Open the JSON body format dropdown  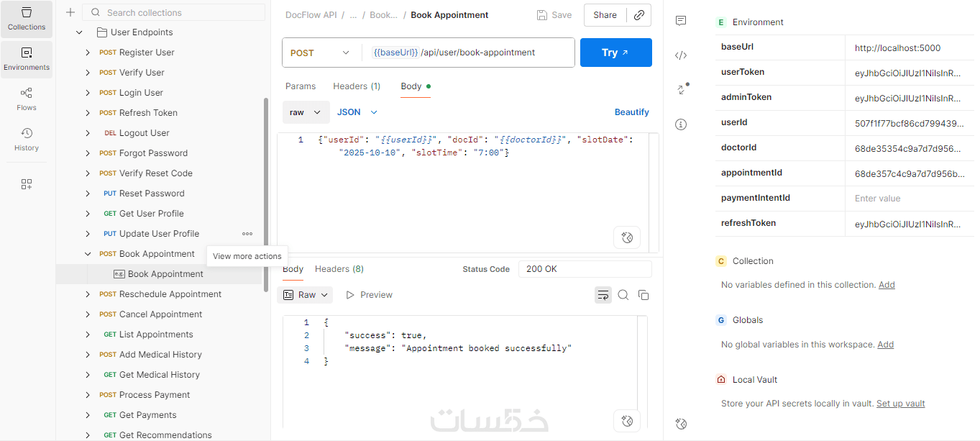click(357, 112)
